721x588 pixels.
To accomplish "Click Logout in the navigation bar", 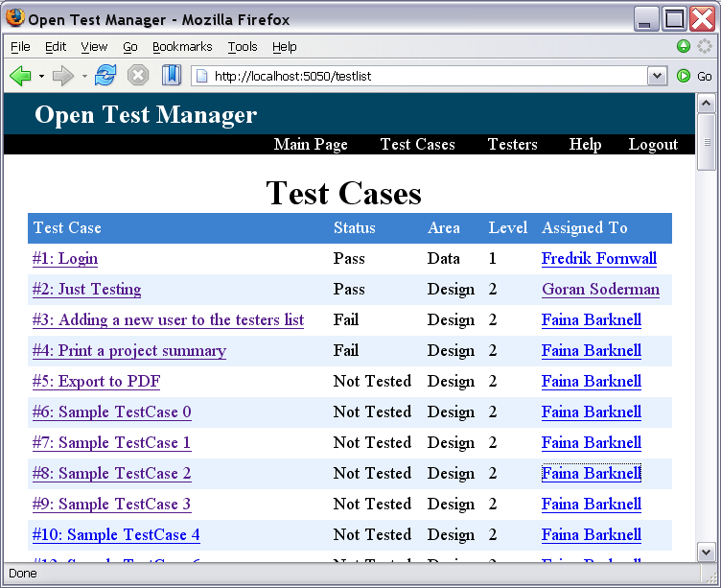I will [x=653, y=144].
